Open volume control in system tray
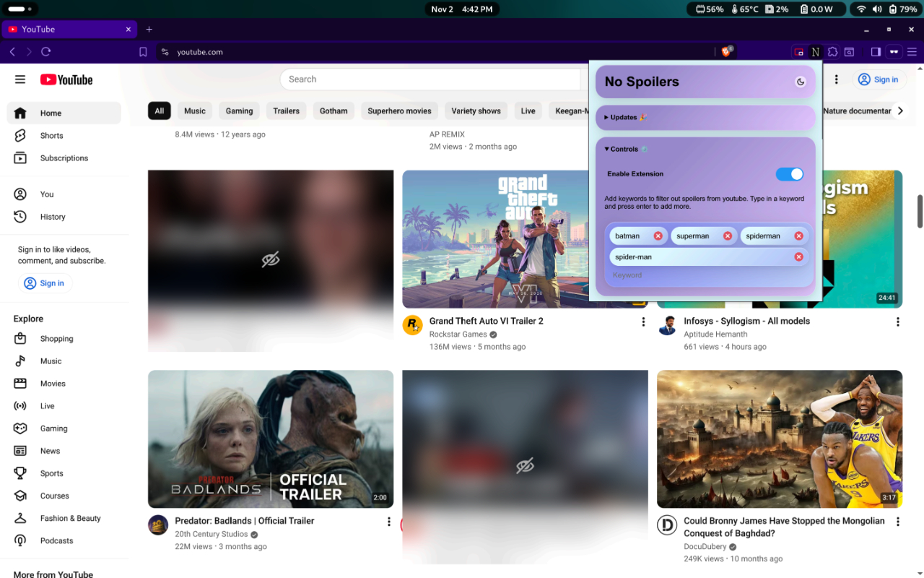 [876, 9]
